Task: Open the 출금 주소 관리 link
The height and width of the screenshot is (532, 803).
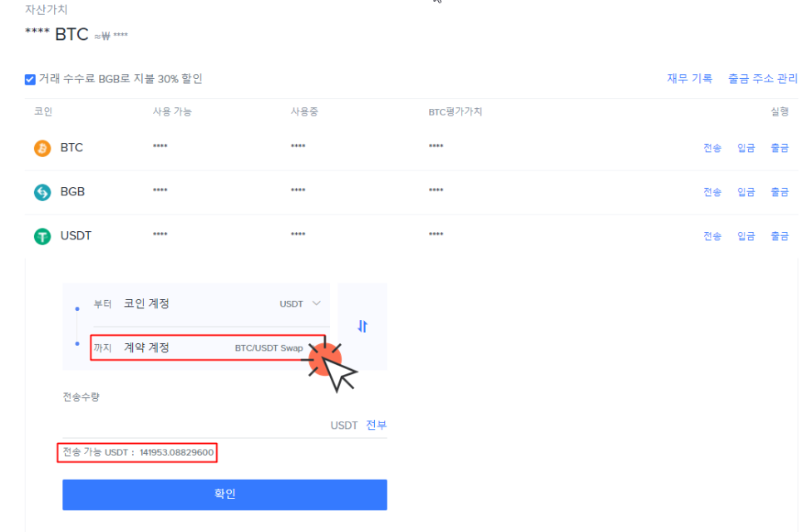Action: (762, 78)
